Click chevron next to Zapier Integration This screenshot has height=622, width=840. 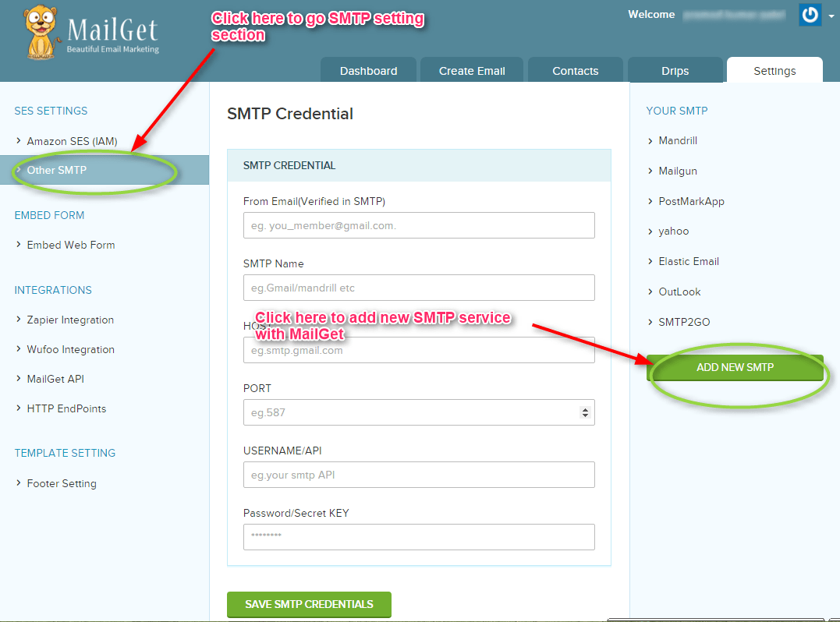18,320
